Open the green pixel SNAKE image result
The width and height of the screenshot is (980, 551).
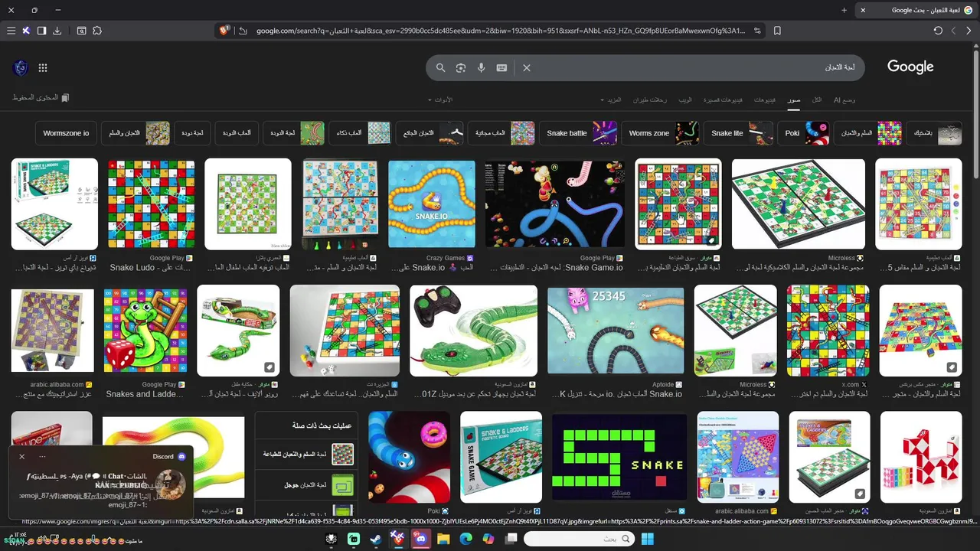pos(619,457)
